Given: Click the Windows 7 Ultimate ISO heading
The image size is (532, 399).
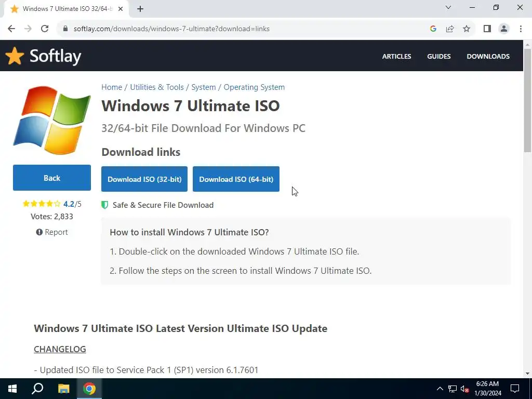Looking at the screenshot, I should 191,105.
